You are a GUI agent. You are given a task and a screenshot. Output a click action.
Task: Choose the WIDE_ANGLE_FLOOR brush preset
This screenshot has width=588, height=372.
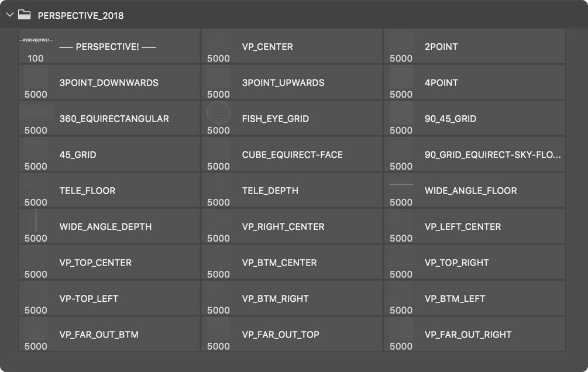(x=474, y=190)
